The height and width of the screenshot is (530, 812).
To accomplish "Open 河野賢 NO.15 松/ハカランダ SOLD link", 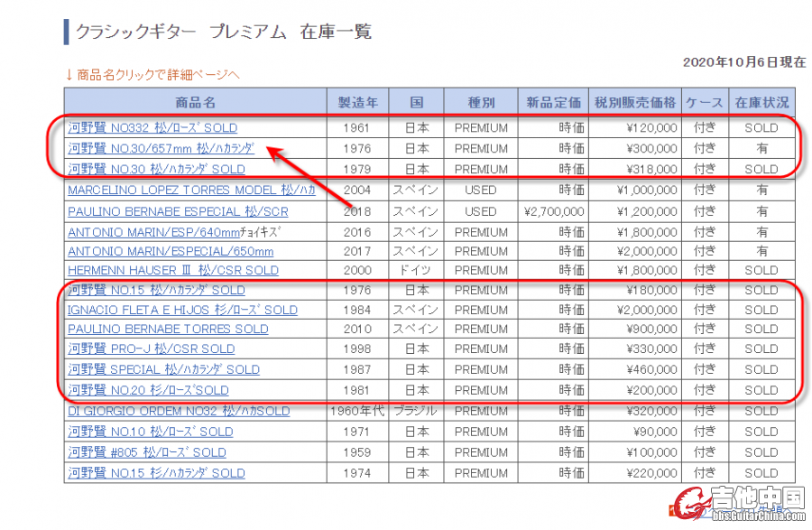I will [156, 290].
